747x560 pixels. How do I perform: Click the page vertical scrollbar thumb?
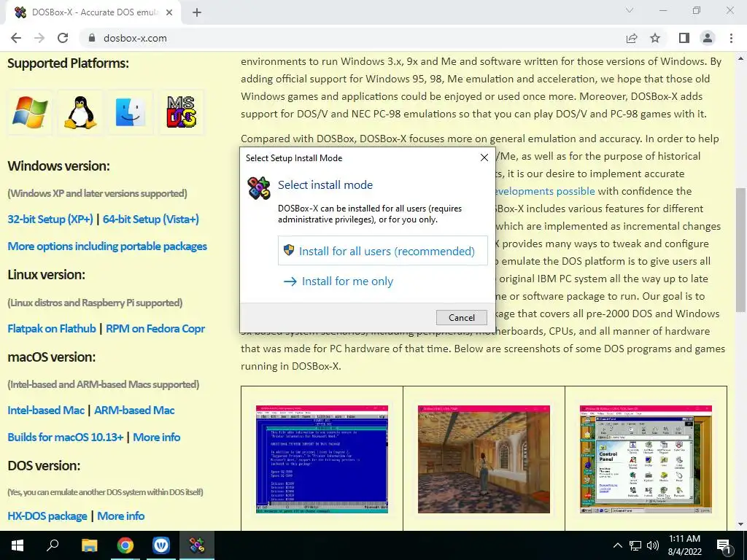point(740,250)
